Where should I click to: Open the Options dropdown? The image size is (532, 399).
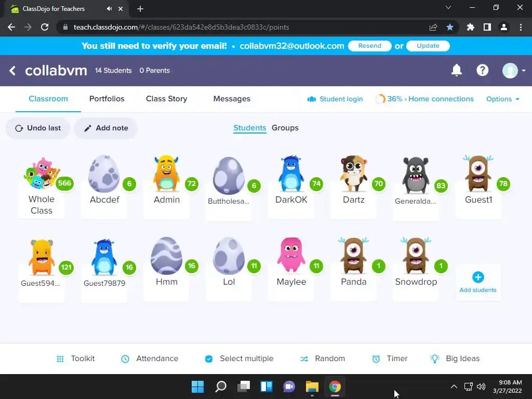pyautogui.click(x=502, y=99)
